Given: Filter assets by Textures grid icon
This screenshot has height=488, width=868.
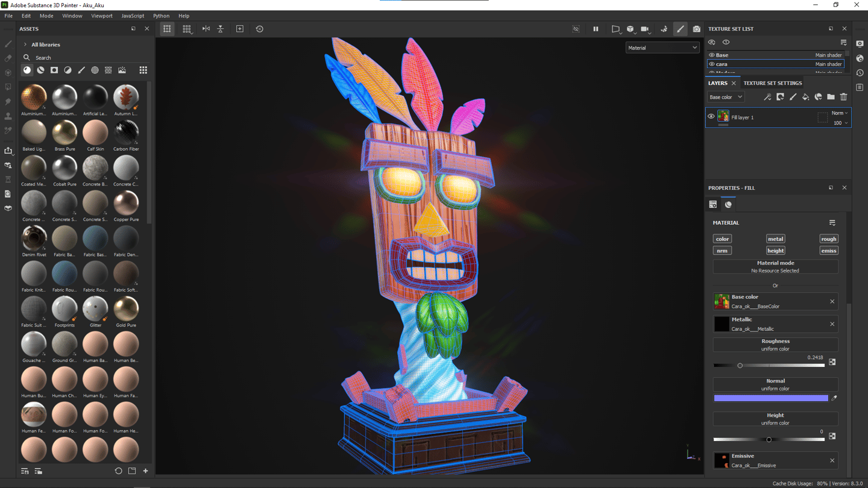Looking at the screenshot, I should 108,70.
